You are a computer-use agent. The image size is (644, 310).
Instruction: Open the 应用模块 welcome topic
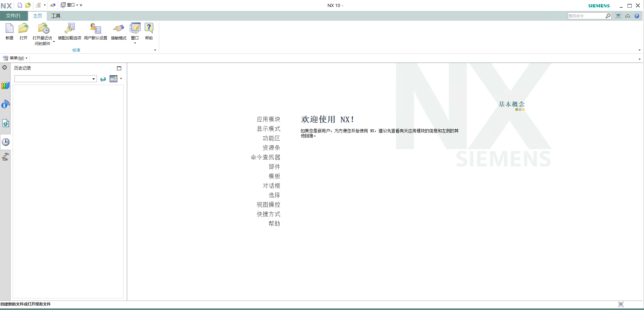[x=268, y=119]
